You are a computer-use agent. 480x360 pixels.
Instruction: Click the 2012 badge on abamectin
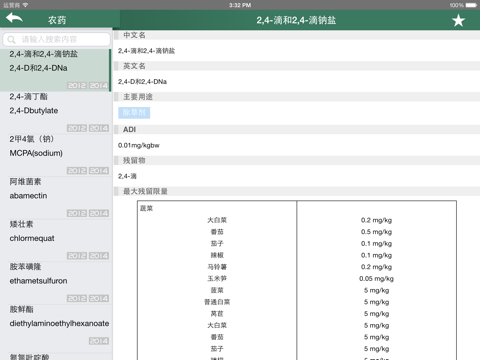77,213
